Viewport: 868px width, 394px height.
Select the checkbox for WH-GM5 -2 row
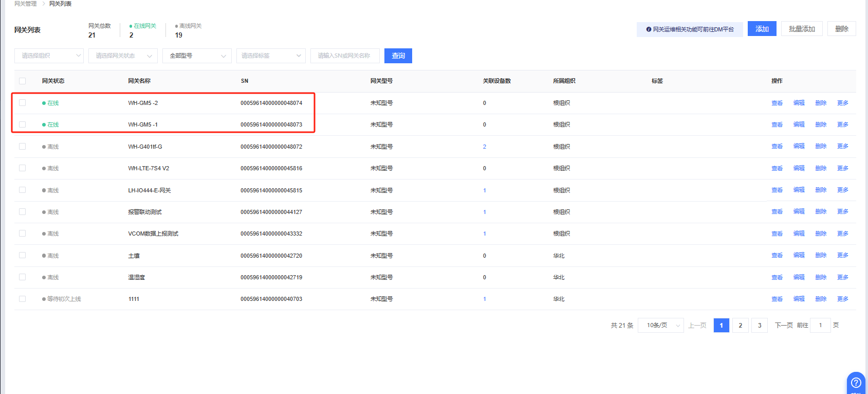(22, 103)
